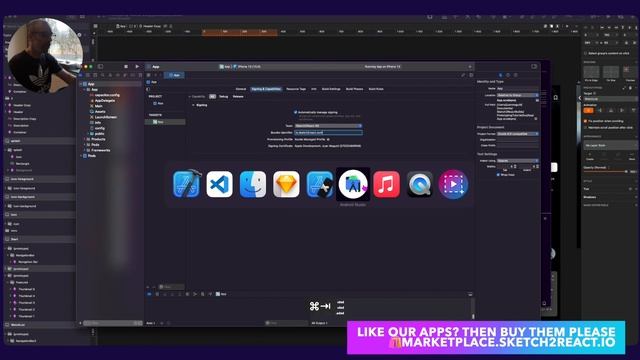Select Assets in project navigator
This screenshot has width=640, height=360.
[x=100, y=111]
